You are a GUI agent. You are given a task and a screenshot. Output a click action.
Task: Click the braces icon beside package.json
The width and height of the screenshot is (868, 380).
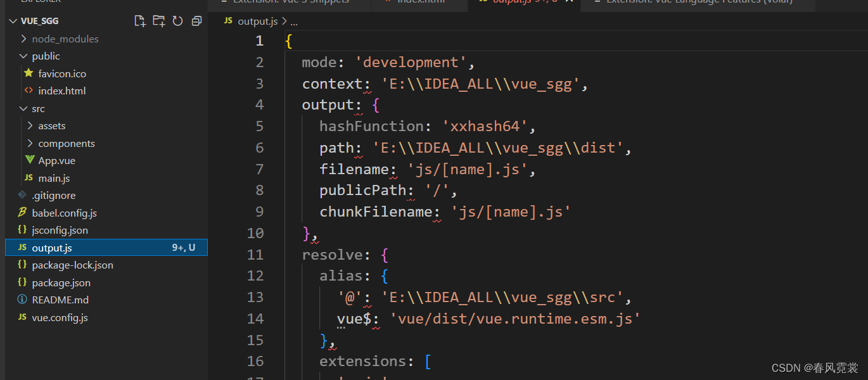(x=22, y=282)
